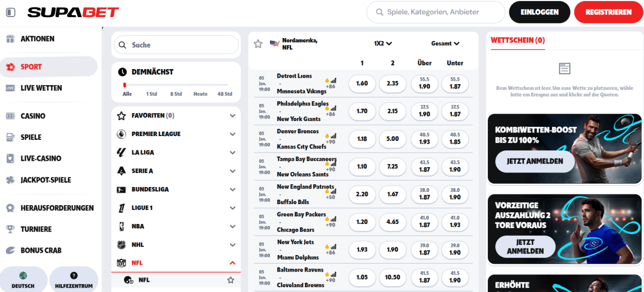Expand the La Liga chevron
This screenshot has height=292, width=644.
(x=232, y=153)
